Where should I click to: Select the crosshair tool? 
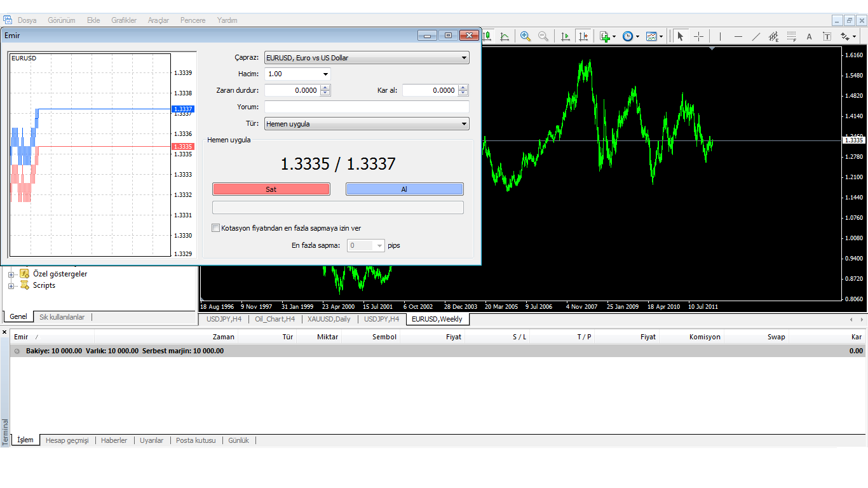click(699, 36)
